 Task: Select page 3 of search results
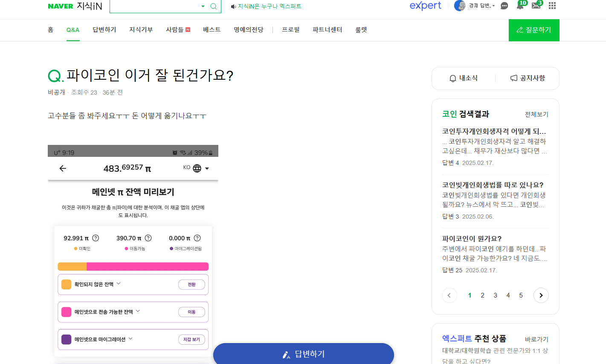point(495,295)
